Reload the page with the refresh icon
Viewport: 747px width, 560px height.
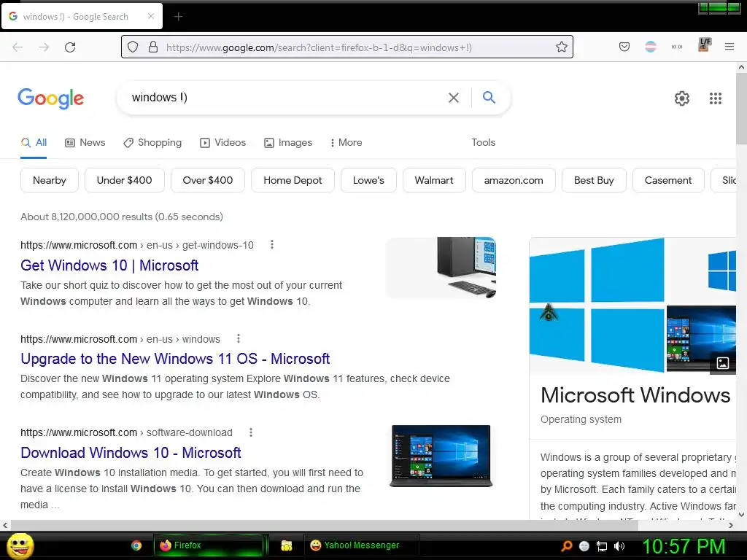tap(70, 47)
